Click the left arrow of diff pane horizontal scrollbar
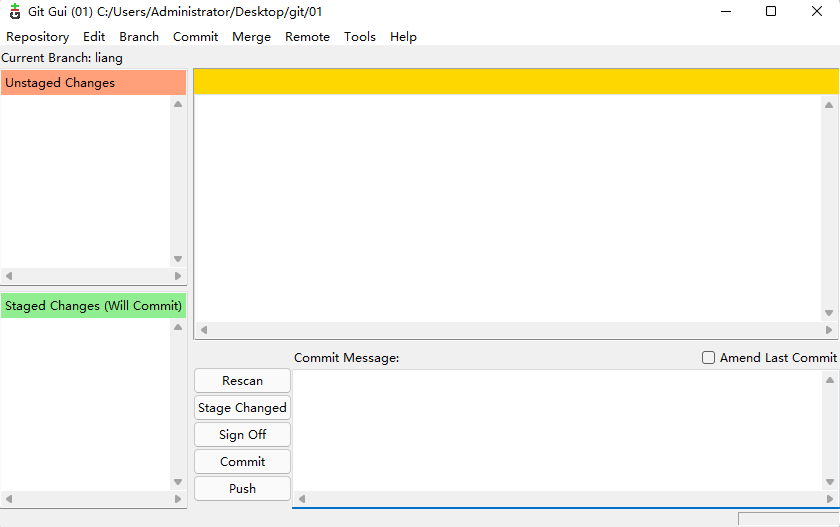Image resolution: width=840 pixels, height=527 pixels. [x=204, y=330]
